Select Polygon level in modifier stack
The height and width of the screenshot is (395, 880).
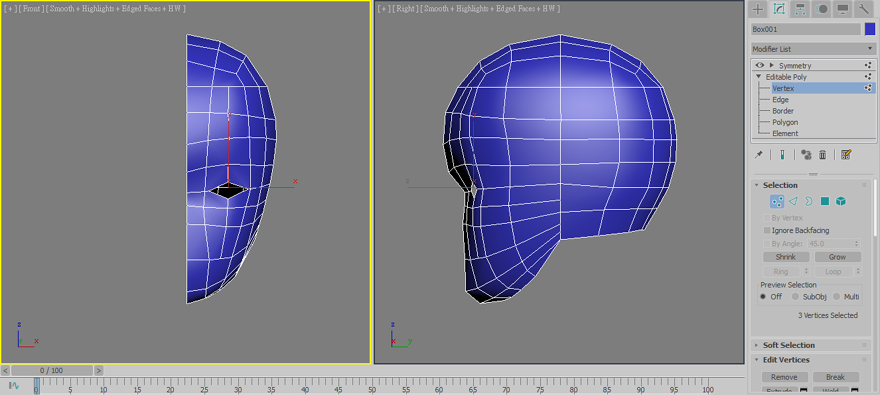[785, 122]
